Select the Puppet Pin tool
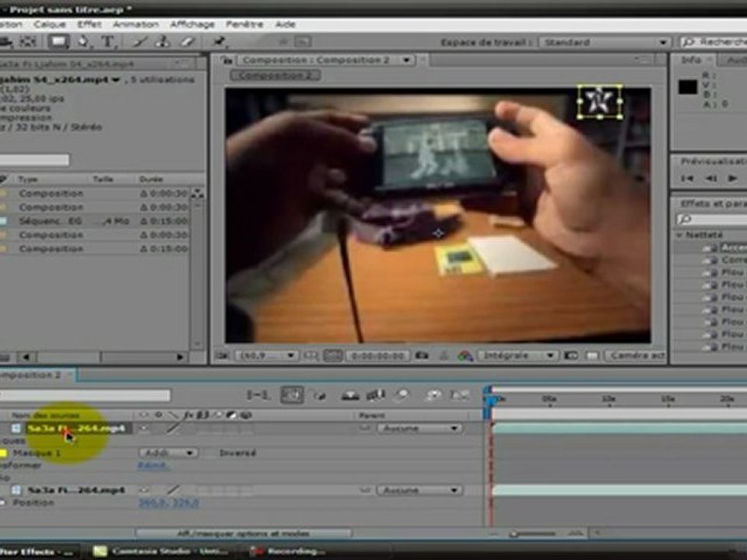The image size is (747, 560). coord(219,42)
